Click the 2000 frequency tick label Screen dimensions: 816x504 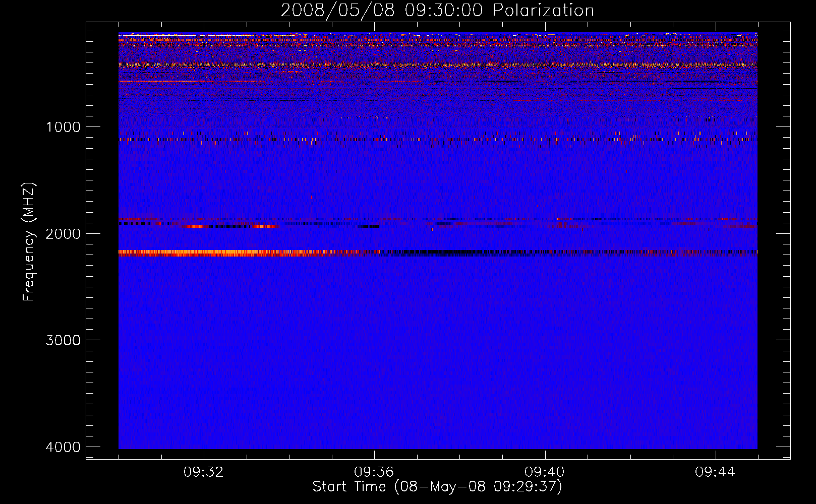click(63, 234)
